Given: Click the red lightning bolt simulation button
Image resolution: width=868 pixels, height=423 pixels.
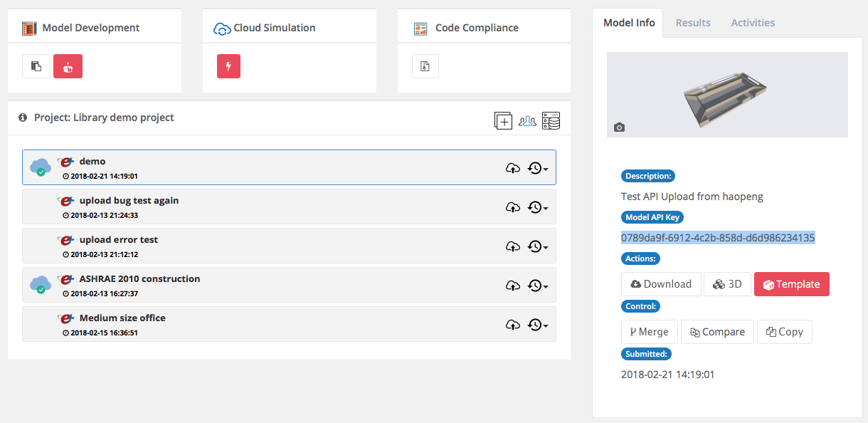Looking at the screenshot, I should (228, 66).
